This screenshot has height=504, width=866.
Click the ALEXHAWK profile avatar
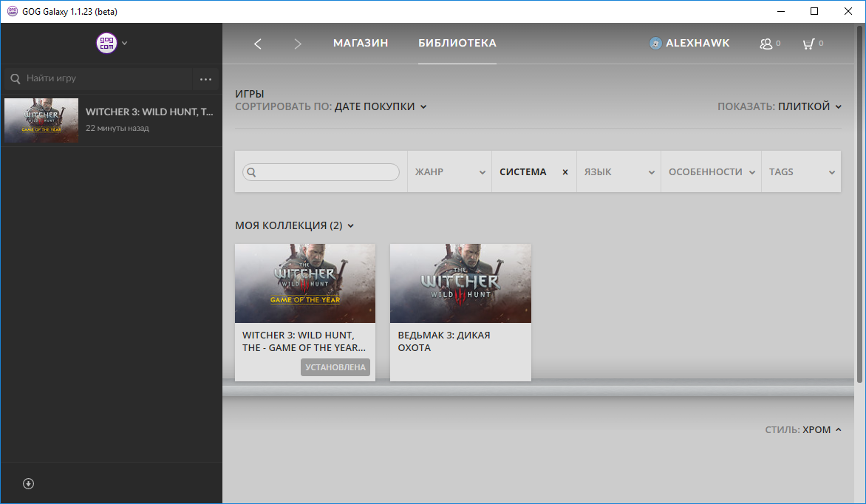[x=655, y=44]
